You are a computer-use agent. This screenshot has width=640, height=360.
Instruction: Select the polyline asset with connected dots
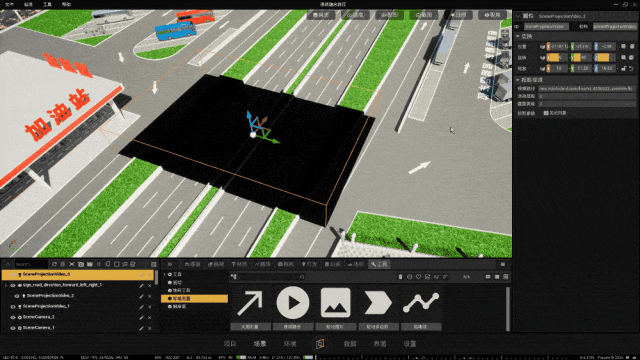coord(421,303)
